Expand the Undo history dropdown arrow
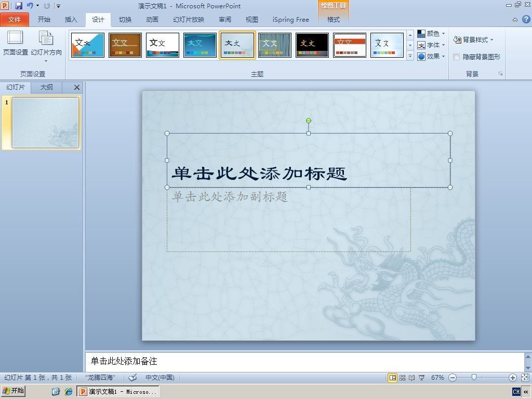Image resolution: width=532 pixels, height=399 pixels. 37,5
